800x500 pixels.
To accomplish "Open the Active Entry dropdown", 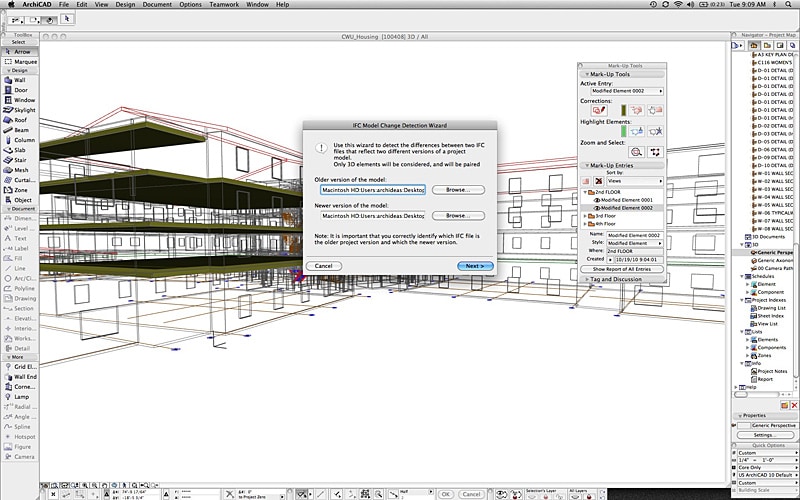I will click(x=627, y=91).
